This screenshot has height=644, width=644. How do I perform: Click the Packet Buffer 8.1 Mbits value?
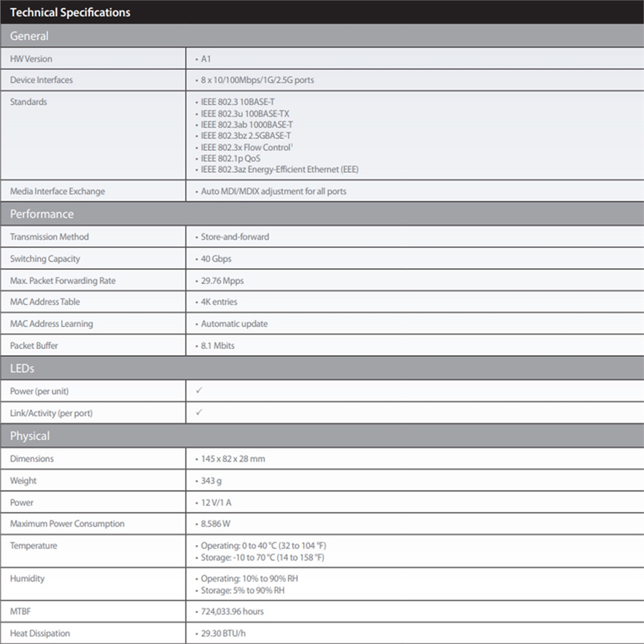tap(217, 346)
